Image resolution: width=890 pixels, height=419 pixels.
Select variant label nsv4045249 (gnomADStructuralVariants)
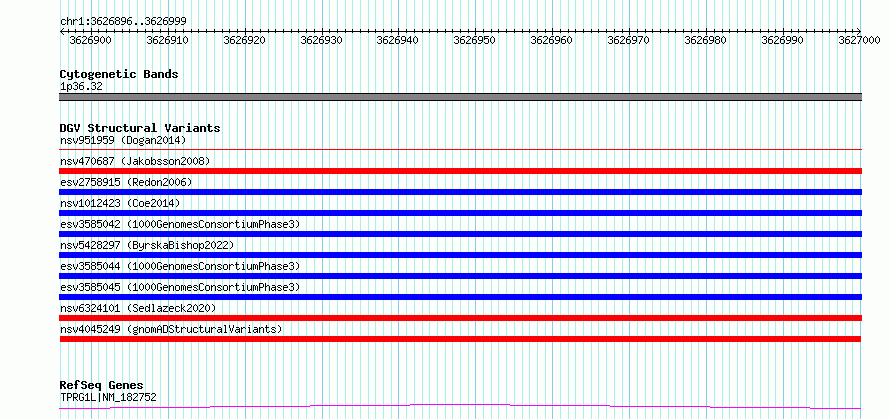171,329
